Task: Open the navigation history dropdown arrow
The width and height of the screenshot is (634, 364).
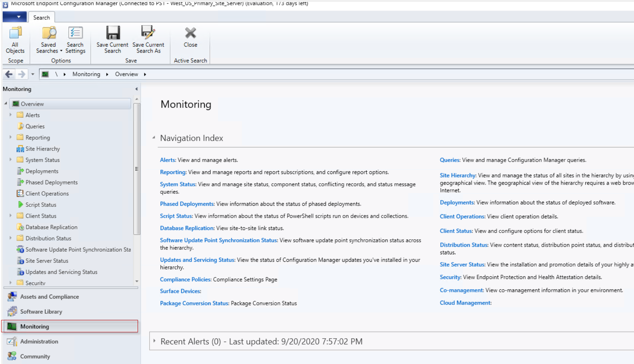Action: pos(33,74)
